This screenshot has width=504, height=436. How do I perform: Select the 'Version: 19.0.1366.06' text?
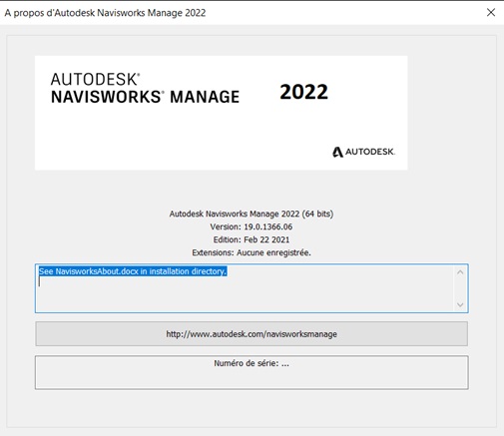click(x=252, y=226)
